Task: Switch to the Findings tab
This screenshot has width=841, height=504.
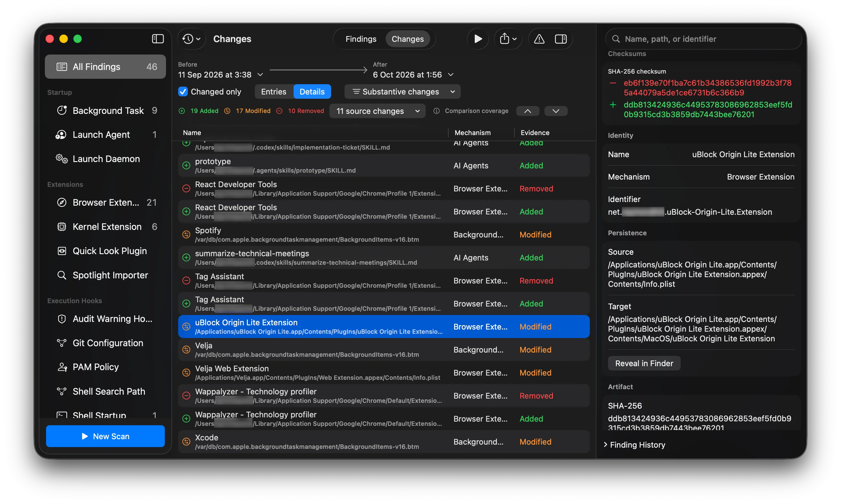Action: point(361,39)
